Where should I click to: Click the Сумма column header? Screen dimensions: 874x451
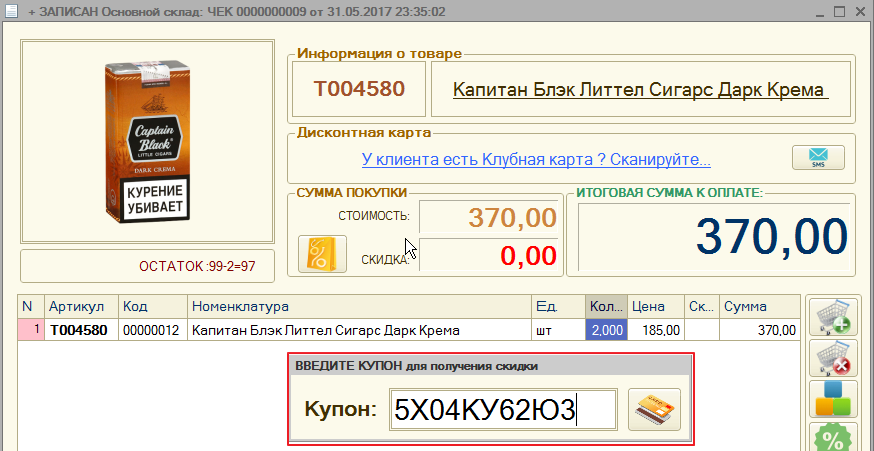[759, 307]
